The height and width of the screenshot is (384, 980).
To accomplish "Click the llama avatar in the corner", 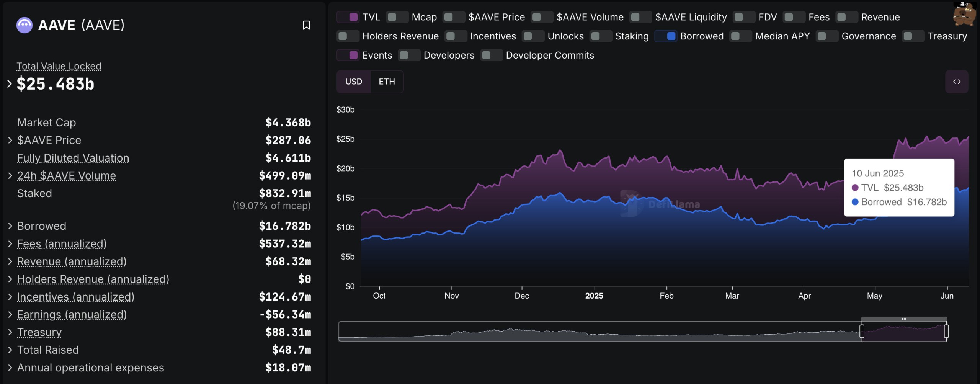I will tap(964, 15).
